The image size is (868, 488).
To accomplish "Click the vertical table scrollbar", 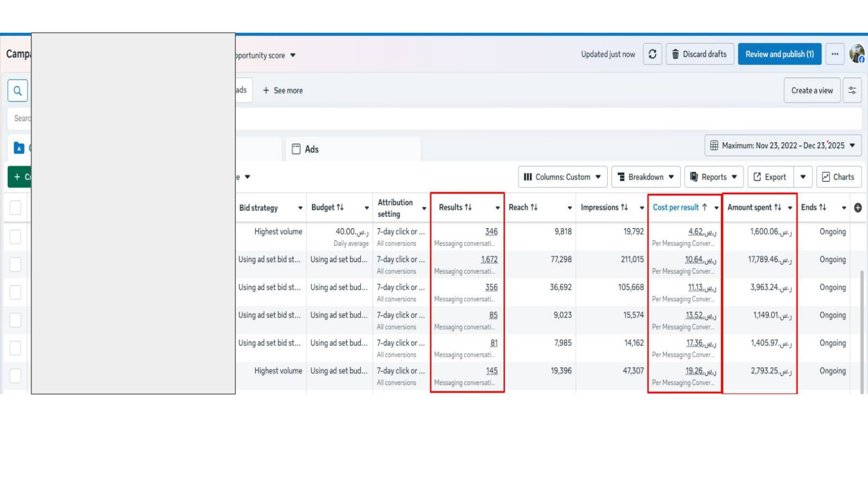I will [x=862, y=331].
